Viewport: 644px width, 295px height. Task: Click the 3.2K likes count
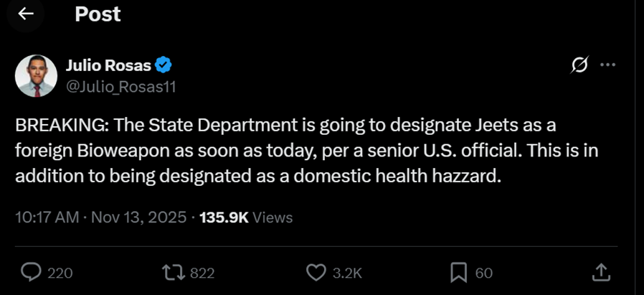tap(348, 273)
